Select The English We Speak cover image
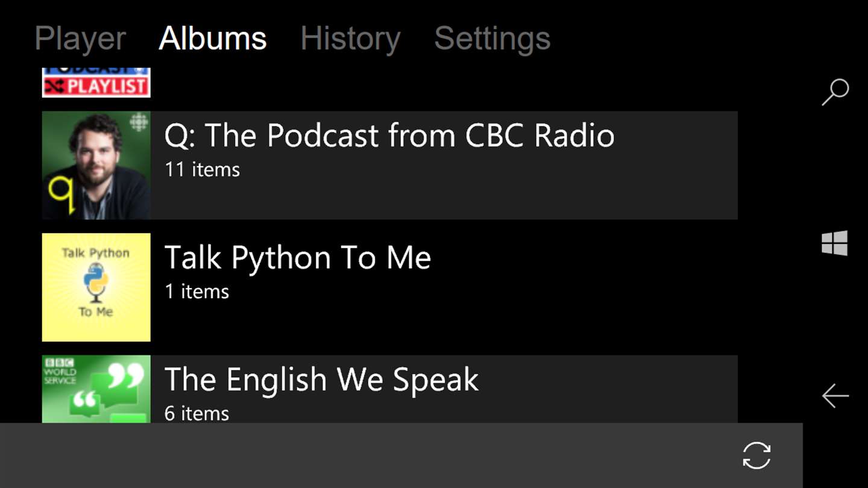 (96, 389)
